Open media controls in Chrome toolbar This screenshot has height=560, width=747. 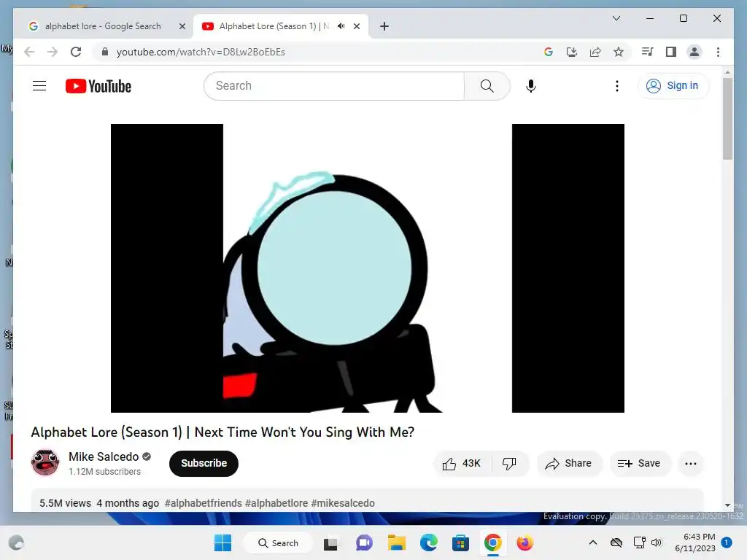tap(647, 52)
